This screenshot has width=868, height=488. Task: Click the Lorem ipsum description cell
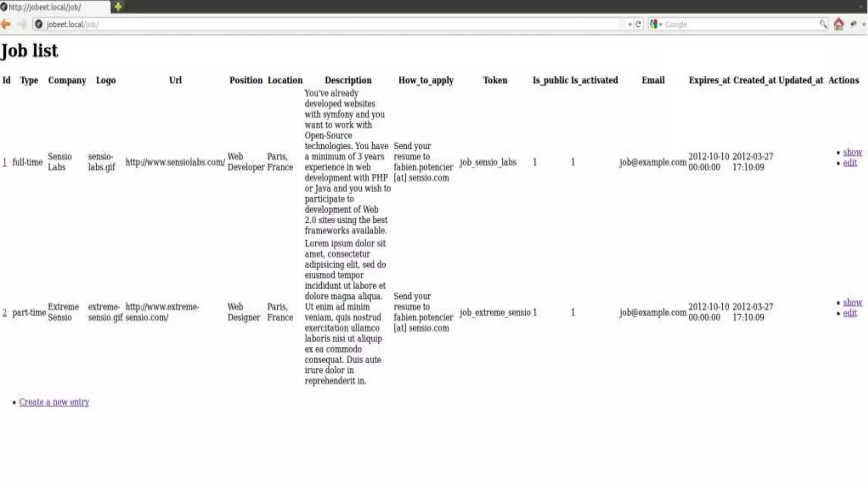pyautogui.click(x=345, y=312)
